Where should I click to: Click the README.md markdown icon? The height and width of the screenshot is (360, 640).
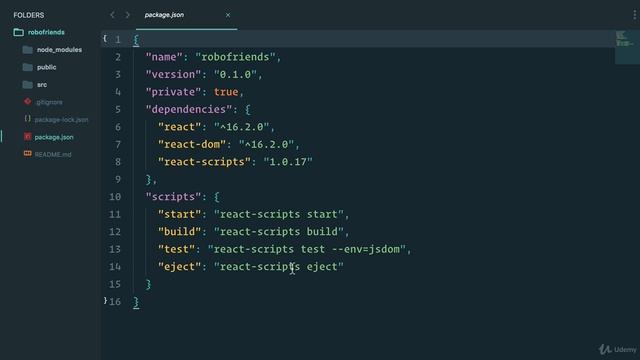click(27, 154)
